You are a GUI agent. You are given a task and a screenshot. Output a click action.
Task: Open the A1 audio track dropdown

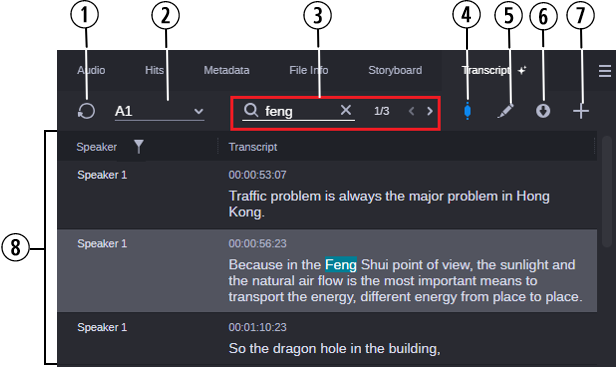160,111
